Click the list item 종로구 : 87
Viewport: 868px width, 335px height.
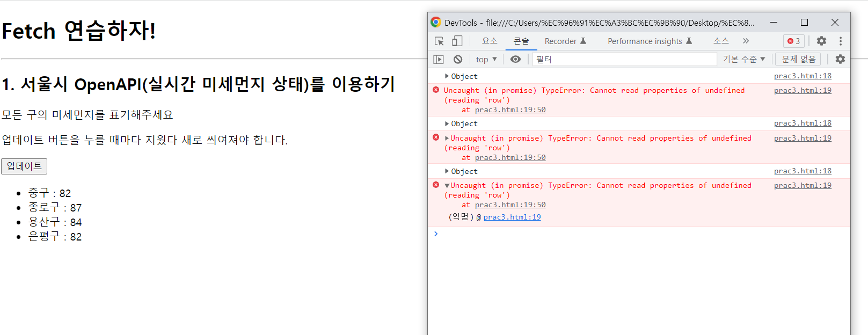coord(55,207)
